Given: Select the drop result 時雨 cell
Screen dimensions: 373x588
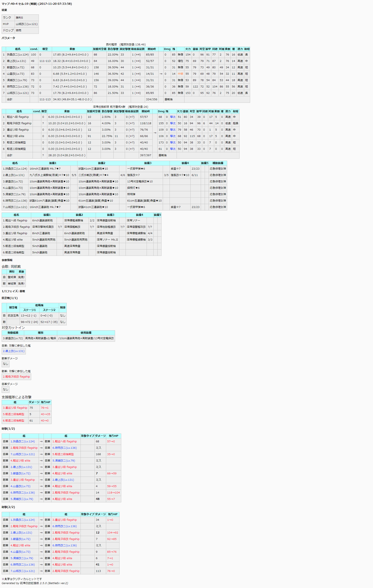Looking at the screenshot, I should coord(19,30).
